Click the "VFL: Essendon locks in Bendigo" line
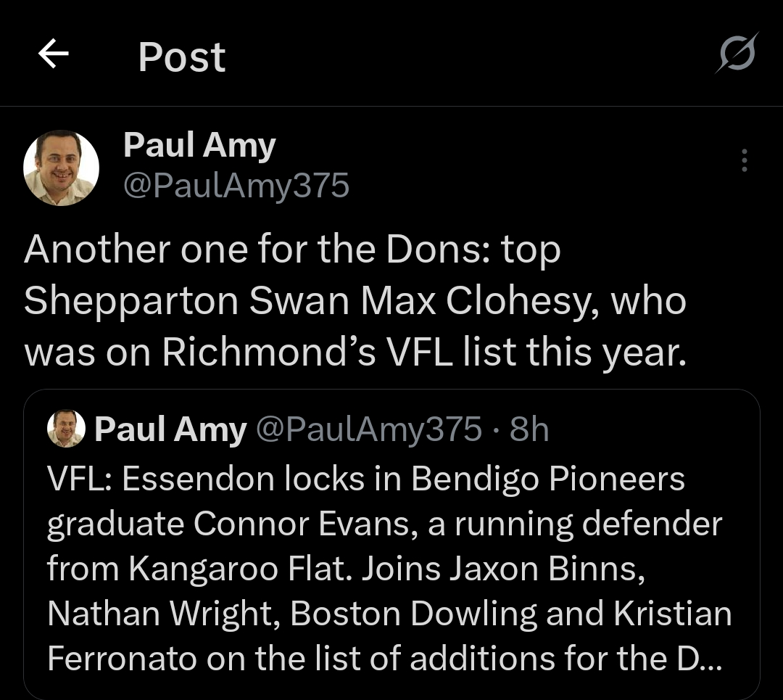This screenshot has height=700, width=783. click(366, 479)
